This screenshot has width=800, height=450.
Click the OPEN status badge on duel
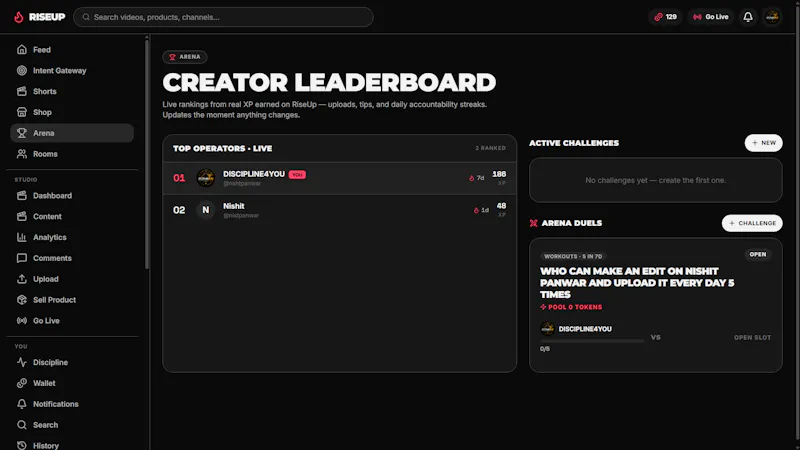pyautogui.click(x=758, y=254)
